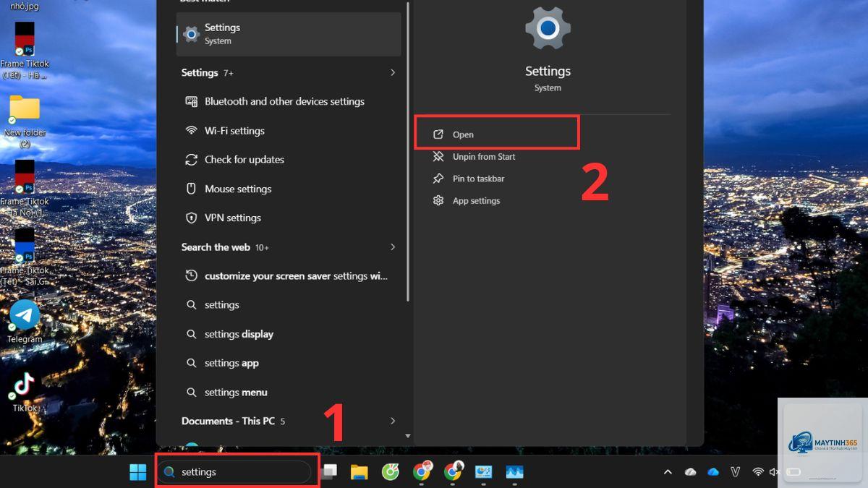This screenshot has height=488, width=868.
Task: Open VPN settings result
Action: [289, 218]
